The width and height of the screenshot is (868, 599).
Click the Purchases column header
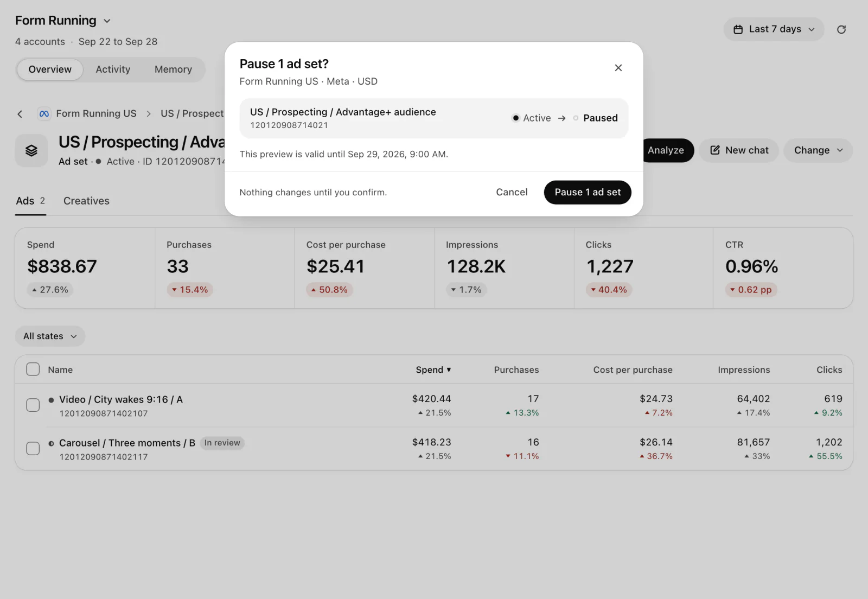pyautogui.click(x=516, y=369)
